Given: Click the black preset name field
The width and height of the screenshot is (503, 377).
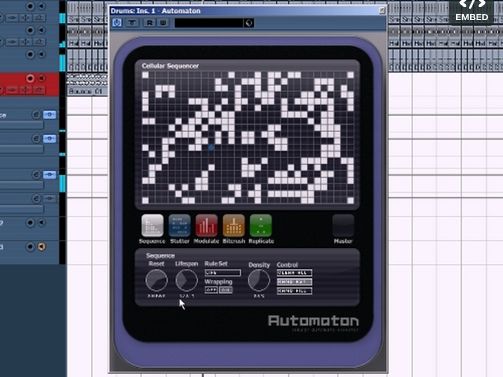Looking at the screenshot, I should (x=209, y=23).
